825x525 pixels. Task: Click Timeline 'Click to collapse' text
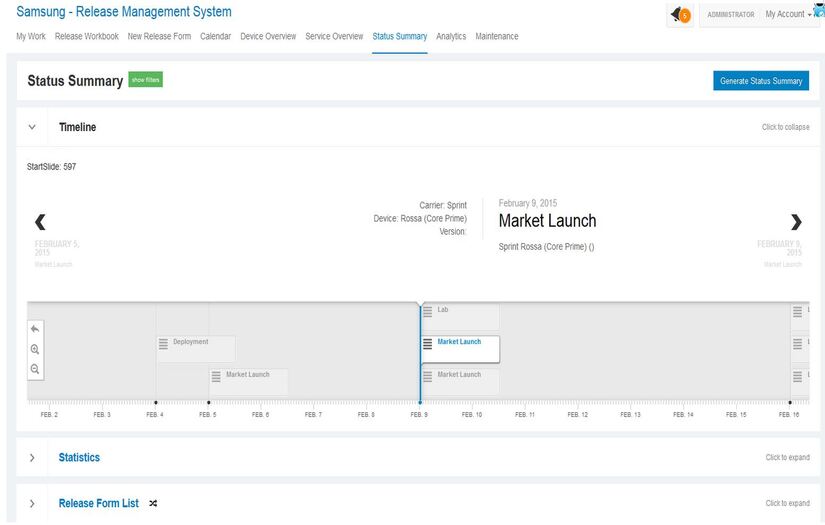(786, 127)
